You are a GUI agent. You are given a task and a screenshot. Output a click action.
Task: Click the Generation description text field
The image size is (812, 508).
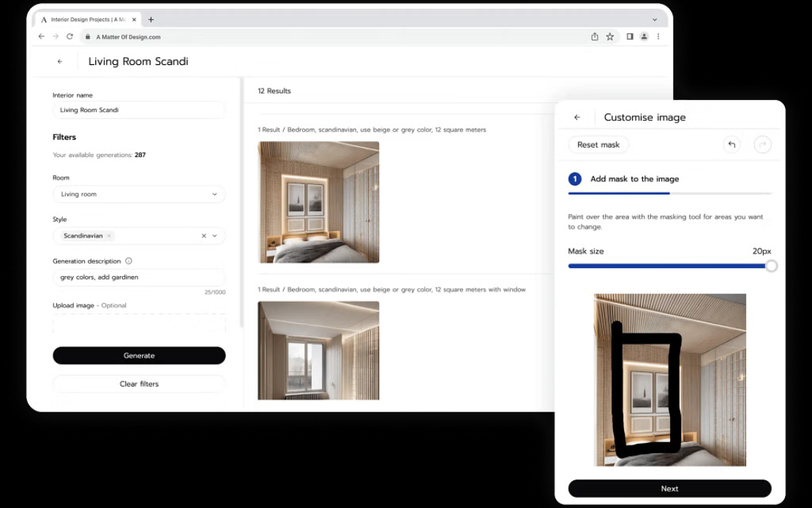[x=139, y=277]
